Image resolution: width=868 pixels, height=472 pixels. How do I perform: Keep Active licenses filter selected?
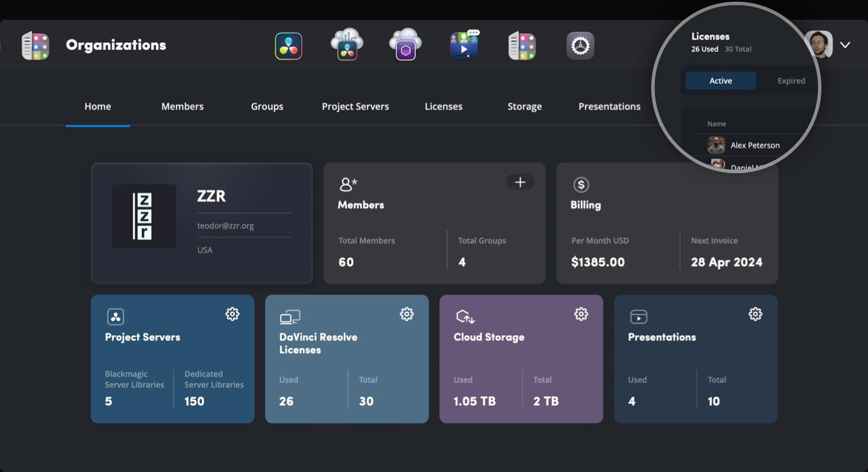tap(720, 80)
